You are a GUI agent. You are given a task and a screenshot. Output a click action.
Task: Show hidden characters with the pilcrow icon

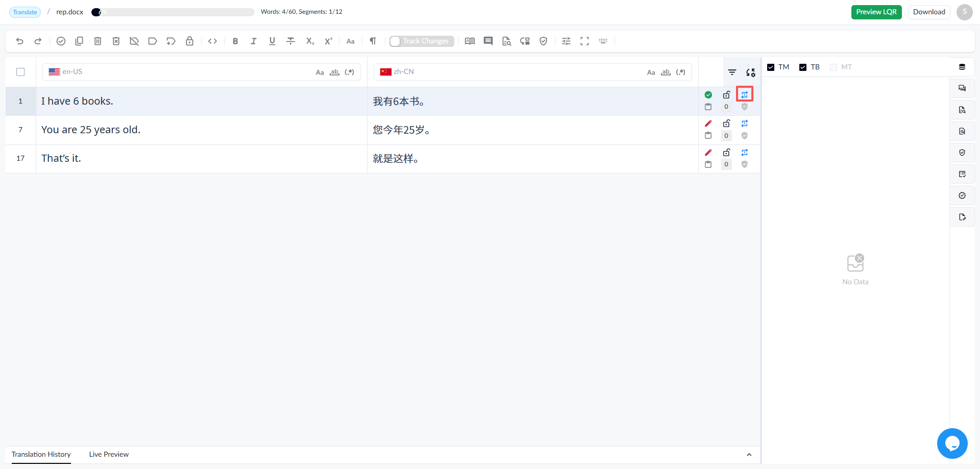click(x=373, y=41)
